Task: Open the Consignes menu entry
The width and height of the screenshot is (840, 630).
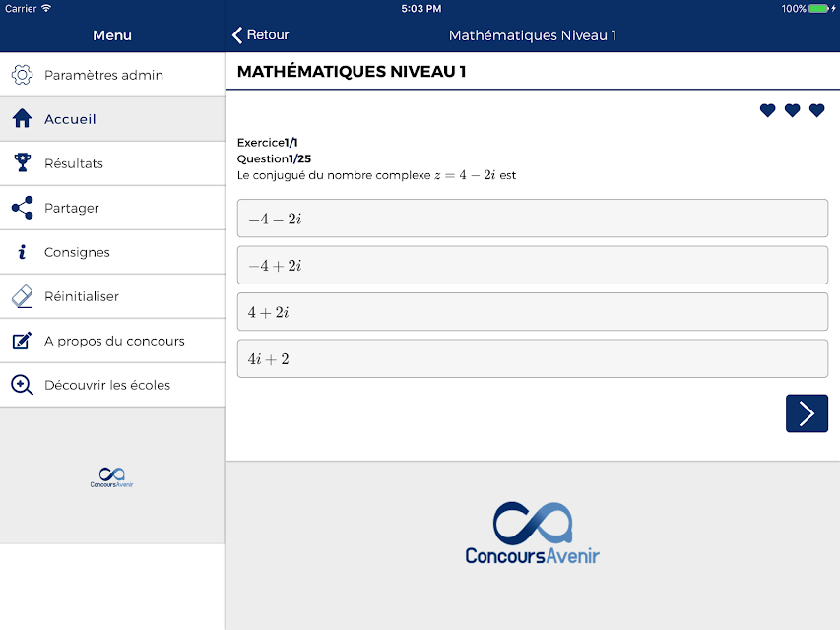Action: tap(112, 252)
